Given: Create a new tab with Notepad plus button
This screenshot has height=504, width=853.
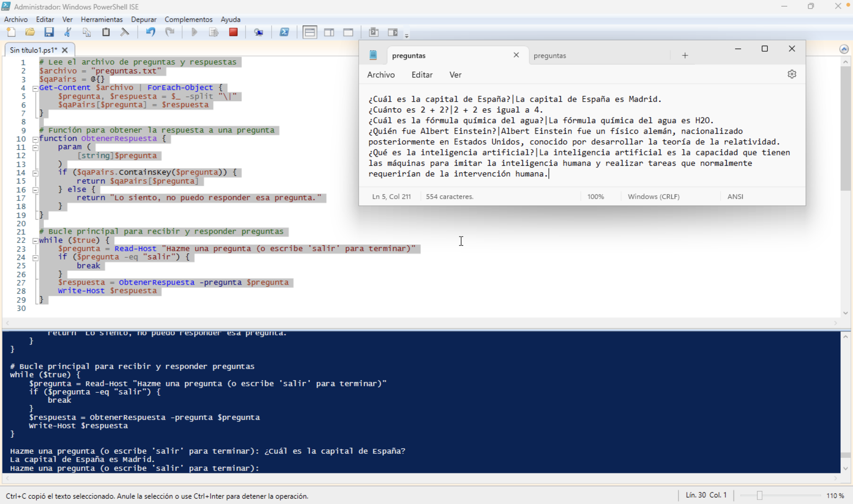Looking at the screenshot, I should click(x=684, y=55).
